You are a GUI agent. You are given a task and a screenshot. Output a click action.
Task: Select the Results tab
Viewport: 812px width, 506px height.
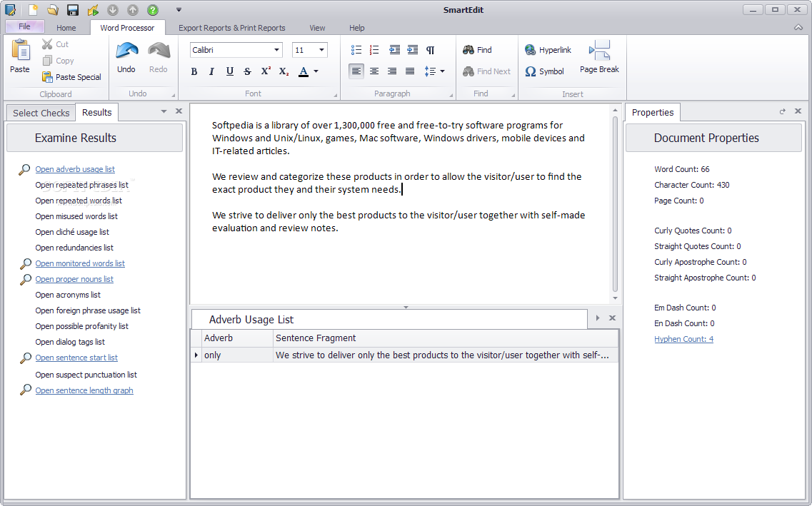[x=97, y=112]
